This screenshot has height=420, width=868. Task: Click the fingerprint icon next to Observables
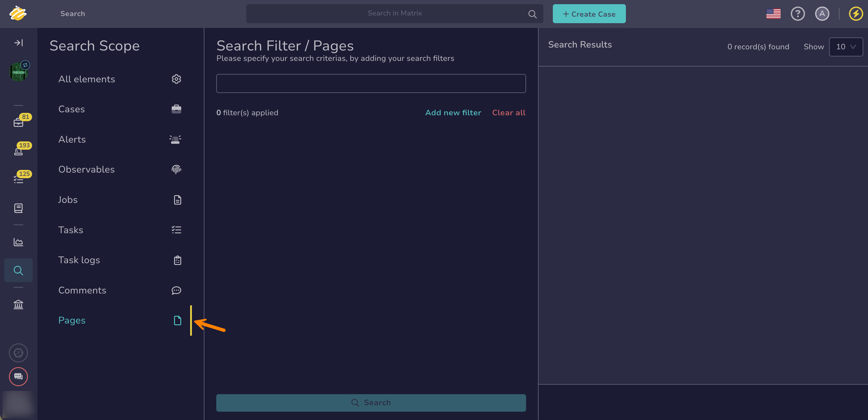[x=176, y=169]
